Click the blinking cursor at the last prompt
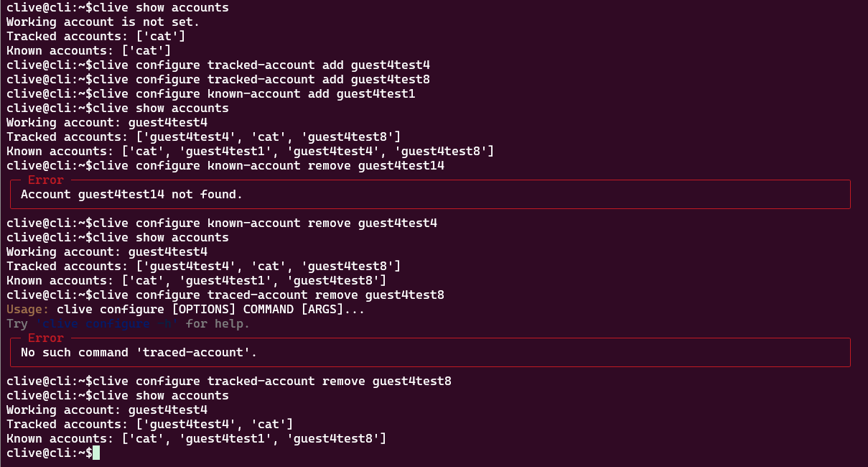This screenshot has height=467, width=868. tap(95, 453)
